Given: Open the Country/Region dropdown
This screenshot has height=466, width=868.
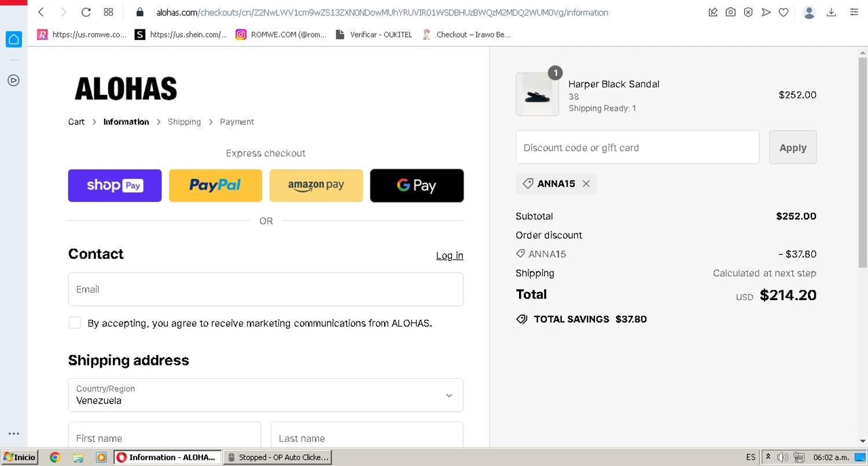Looking at the screenshot, I should point(266,395).
